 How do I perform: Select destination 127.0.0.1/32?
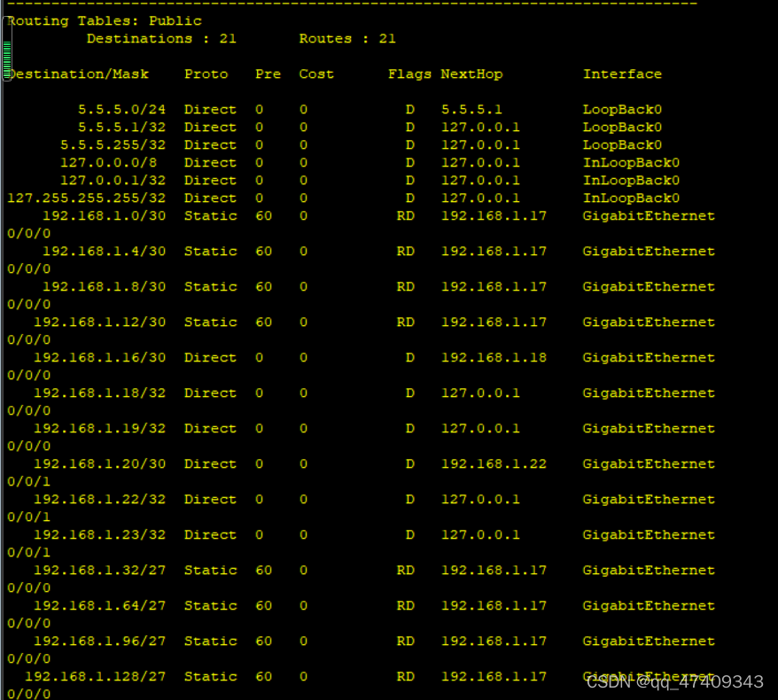pos(113,180)
